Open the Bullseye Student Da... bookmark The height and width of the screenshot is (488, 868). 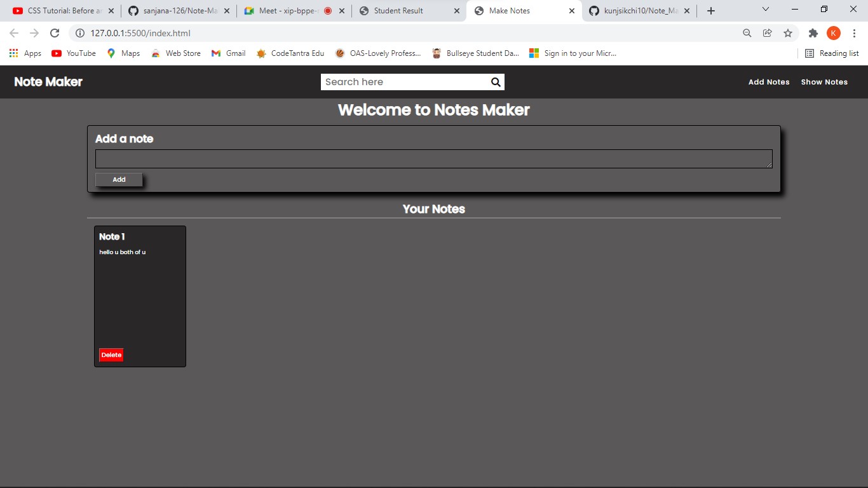475,53
